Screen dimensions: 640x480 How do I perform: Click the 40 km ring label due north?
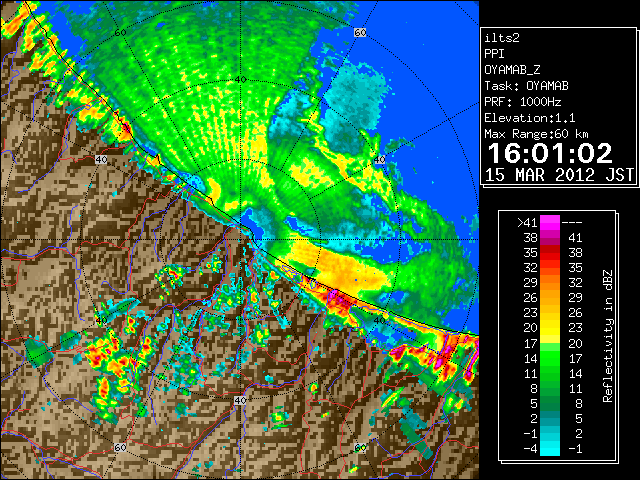pyautogui.click(x=240, y=80)
